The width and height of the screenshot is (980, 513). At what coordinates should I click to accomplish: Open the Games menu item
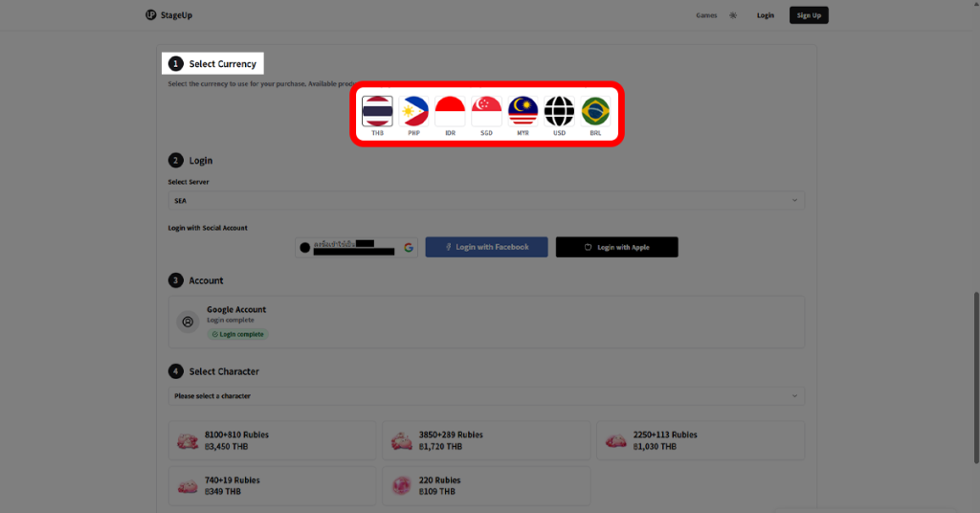coord(706,15)
